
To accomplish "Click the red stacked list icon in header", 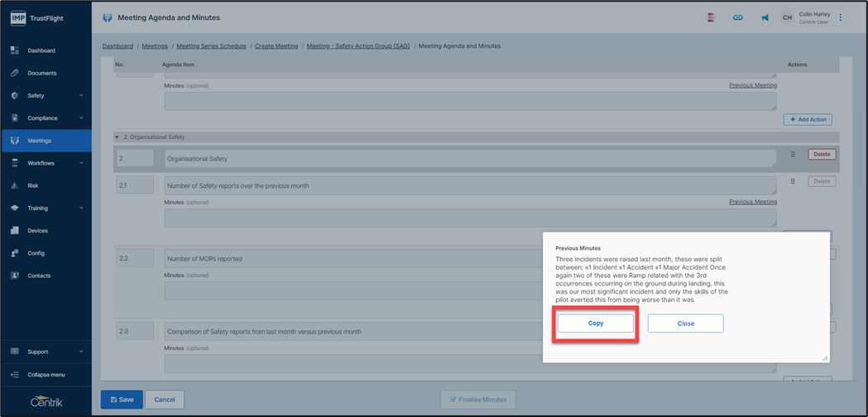I will point(711,17).
